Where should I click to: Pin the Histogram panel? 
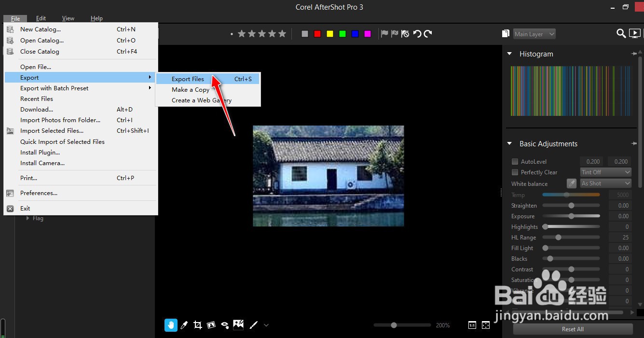click(634, 54)
